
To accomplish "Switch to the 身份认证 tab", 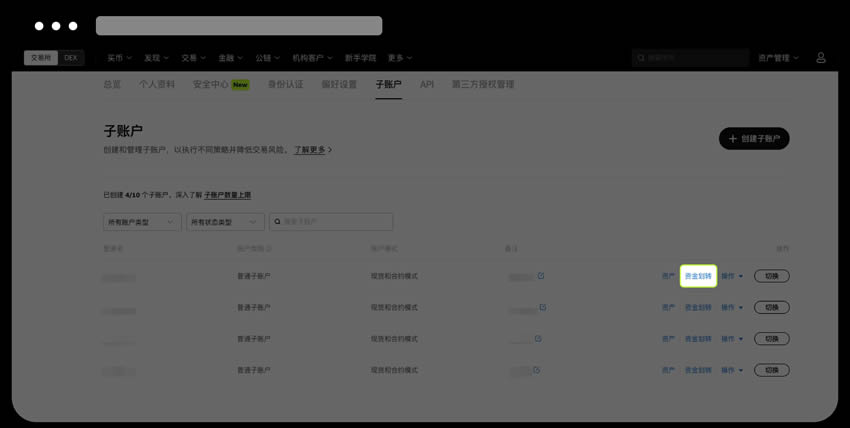I will tap(285, 85).
